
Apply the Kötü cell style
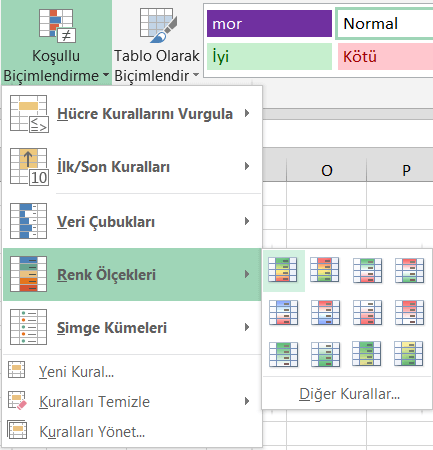[385, 57]
